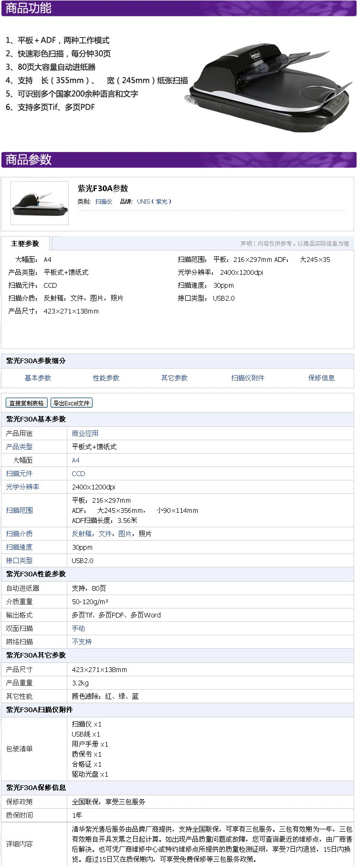Select the 支持，80页 feeder value

(x=89, y=588)
